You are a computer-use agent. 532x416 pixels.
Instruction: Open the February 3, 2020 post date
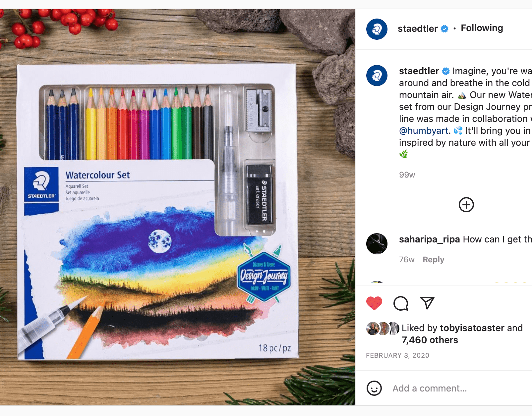tap(397, 355)
